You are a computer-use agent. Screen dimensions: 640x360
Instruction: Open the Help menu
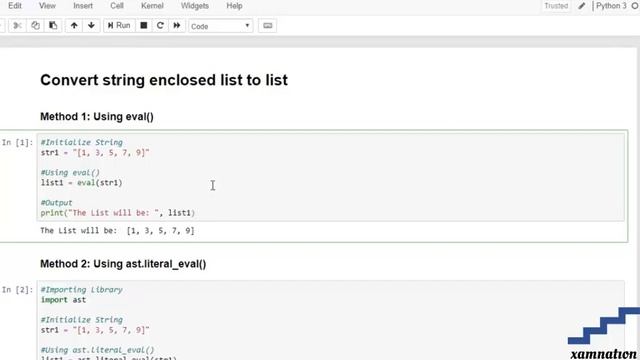coord(234,6)
